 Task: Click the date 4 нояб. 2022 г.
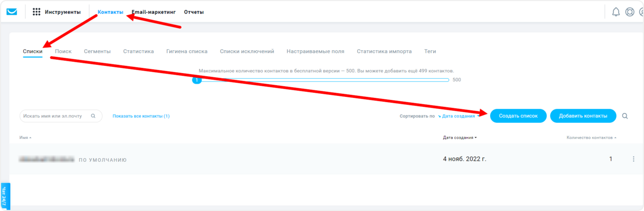pyautogui.click(x=464, y=159)
